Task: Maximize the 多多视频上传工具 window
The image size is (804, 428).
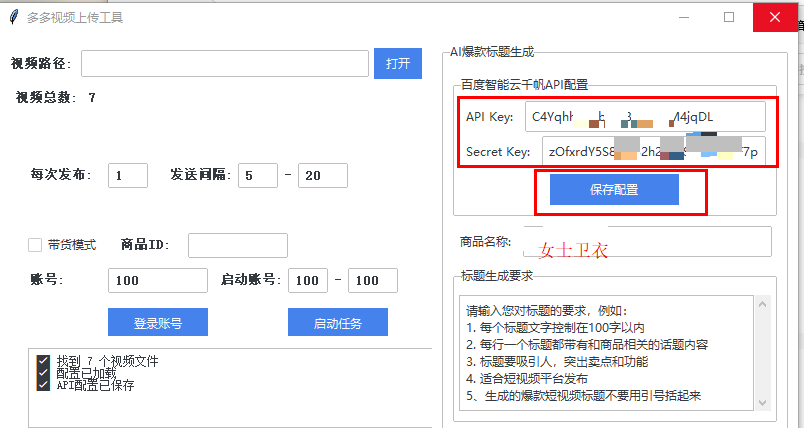Action: (729, 17)
